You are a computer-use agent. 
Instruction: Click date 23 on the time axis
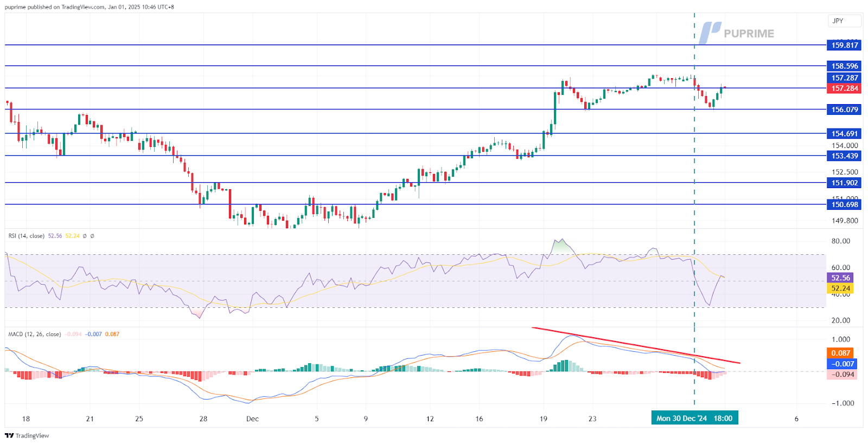(592, 419)
